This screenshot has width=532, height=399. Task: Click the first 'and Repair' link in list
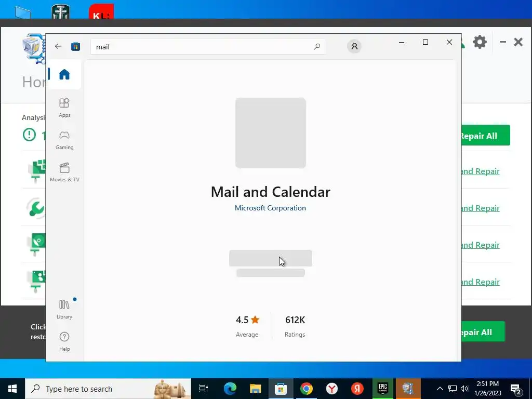click(x=481, y=171)
